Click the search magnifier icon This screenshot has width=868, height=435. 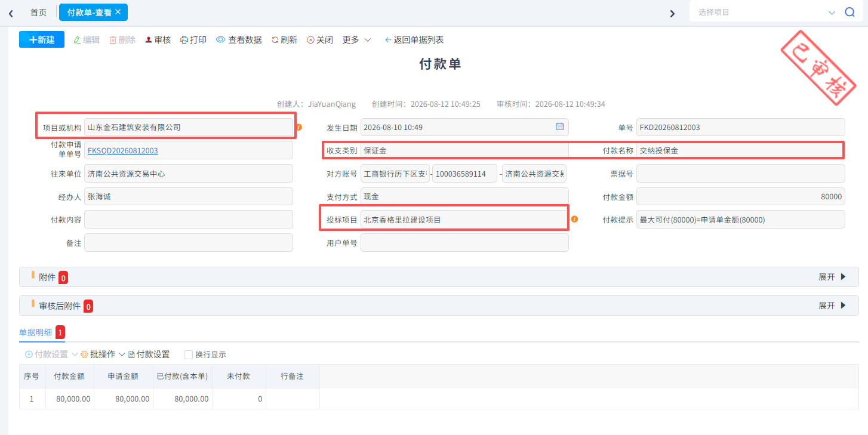tap(849, 12)
